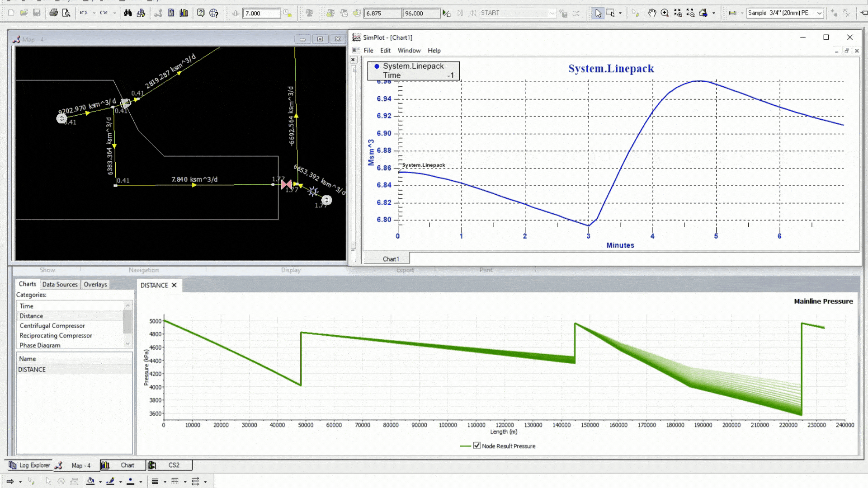Toggle the Node Result Pressure checkbox

pyautogui.click(x=477, y=446)
